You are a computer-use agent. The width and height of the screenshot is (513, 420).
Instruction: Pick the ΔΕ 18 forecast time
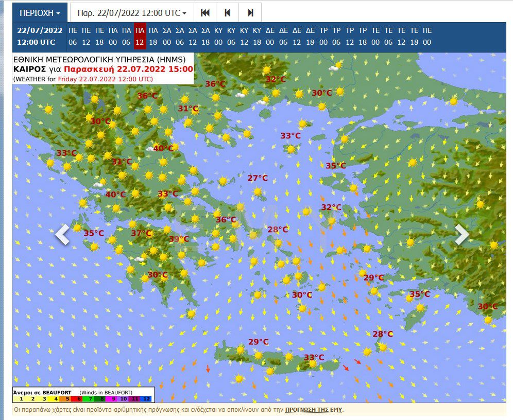point(310,37)
